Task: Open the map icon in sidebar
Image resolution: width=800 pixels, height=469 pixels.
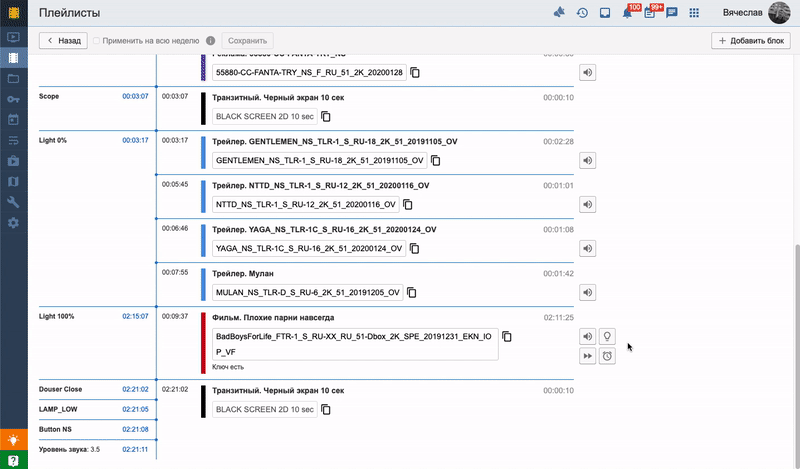Action: 14,182
